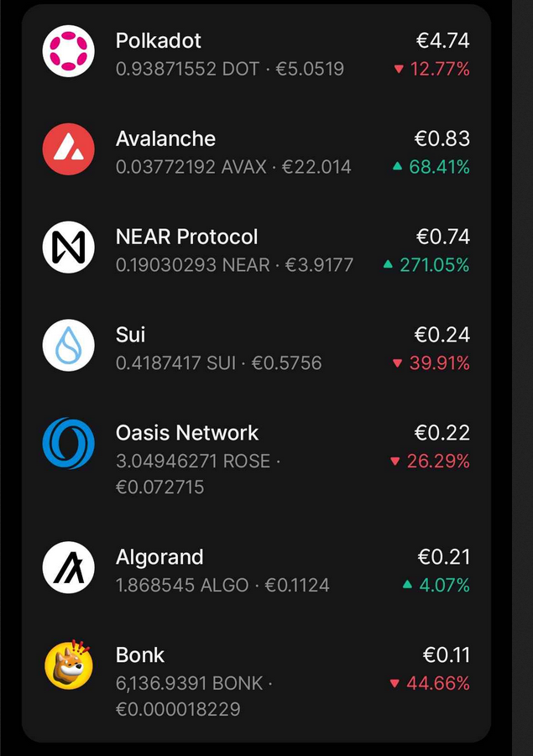
Task: Open the Sui asset title
Action: (130, 335)
